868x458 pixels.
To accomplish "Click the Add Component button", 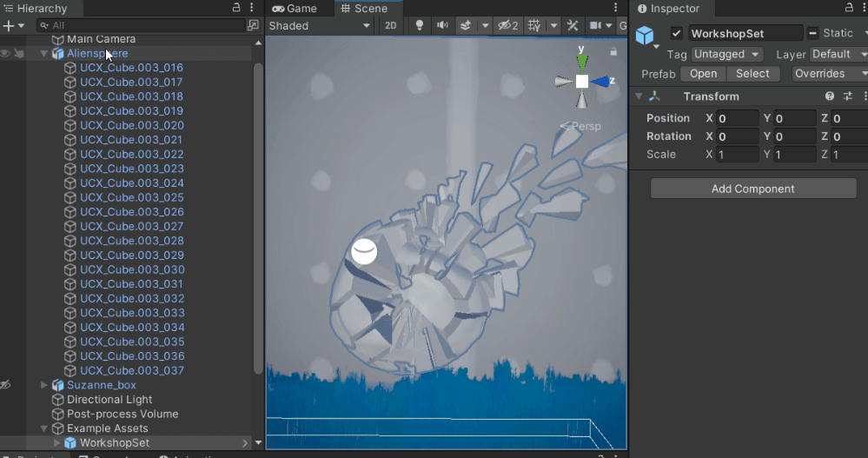I will (x=752, y=189).
